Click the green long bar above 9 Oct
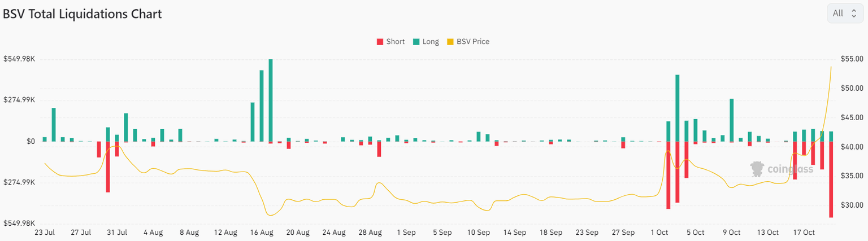The height and width of the screenshot is (241, 868). point(731,120)
